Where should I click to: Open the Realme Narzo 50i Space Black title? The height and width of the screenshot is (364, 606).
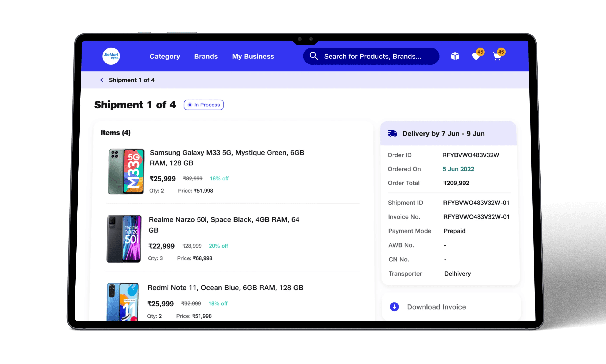point(223,225)
